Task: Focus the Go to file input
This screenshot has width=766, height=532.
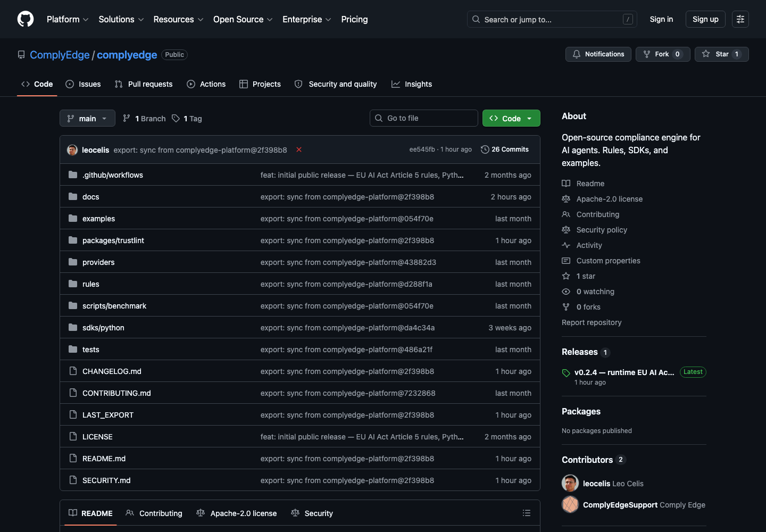Action: [424, 118]
